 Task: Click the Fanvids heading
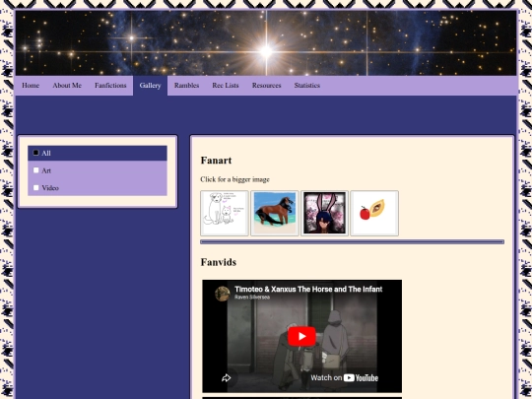(219, 262)
